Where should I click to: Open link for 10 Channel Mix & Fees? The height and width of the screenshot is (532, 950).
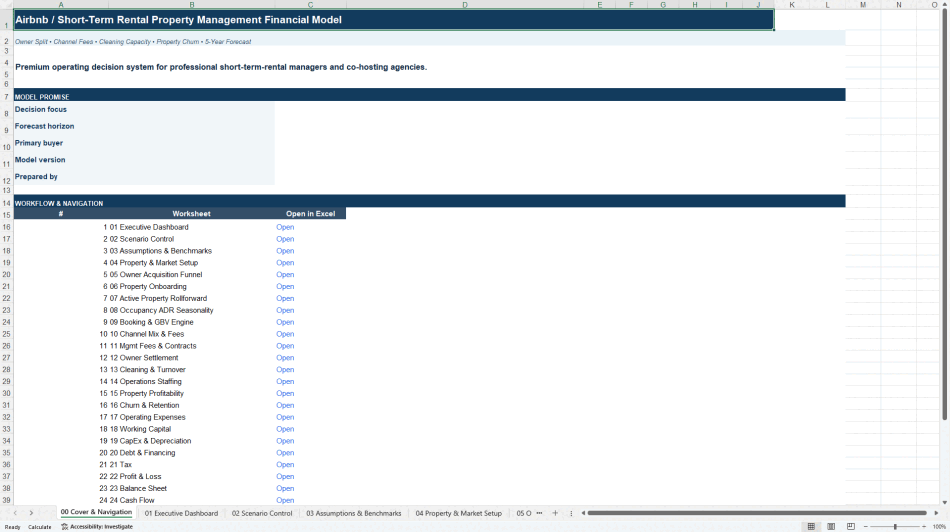285,334
